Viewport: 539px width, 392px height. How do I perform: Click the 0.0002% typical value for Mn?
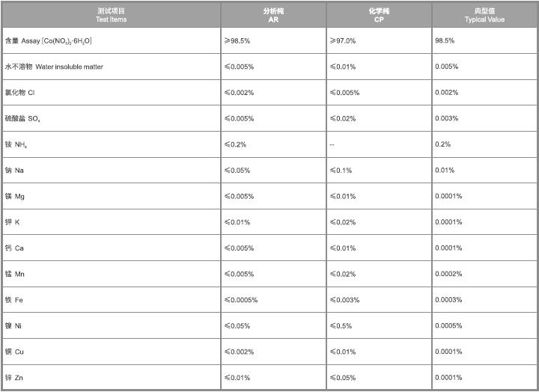pyautogui.click(x=448, y=274)
